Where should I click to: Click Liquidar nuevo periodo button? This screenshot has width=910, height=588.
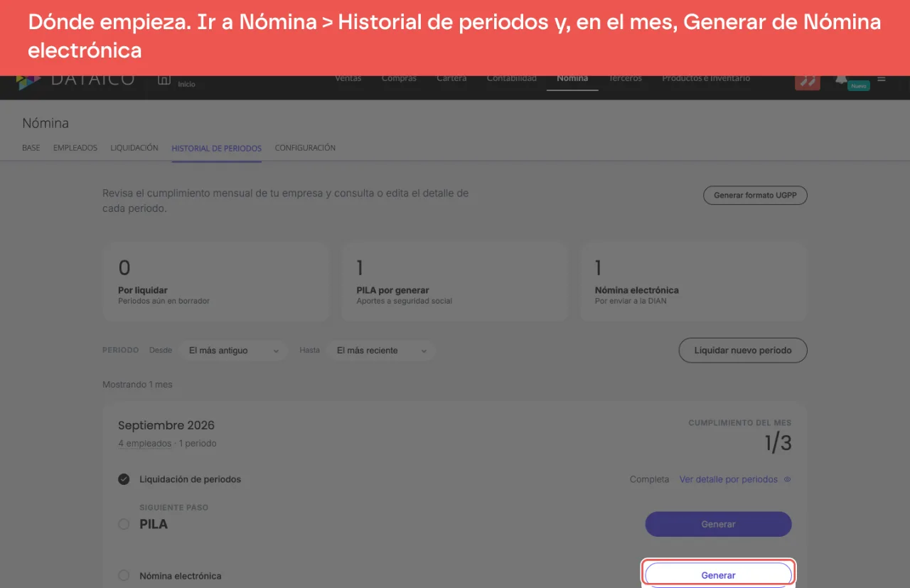point(743,351)
